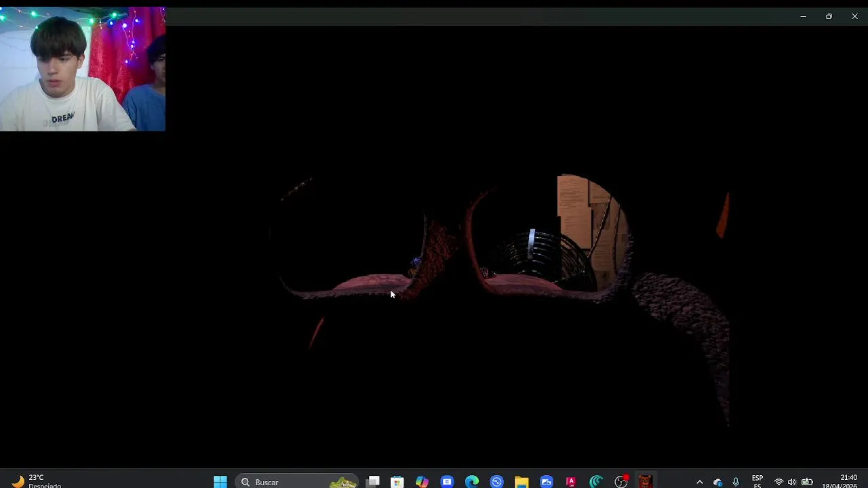Open File Explorer folder icon

point(521,482)
